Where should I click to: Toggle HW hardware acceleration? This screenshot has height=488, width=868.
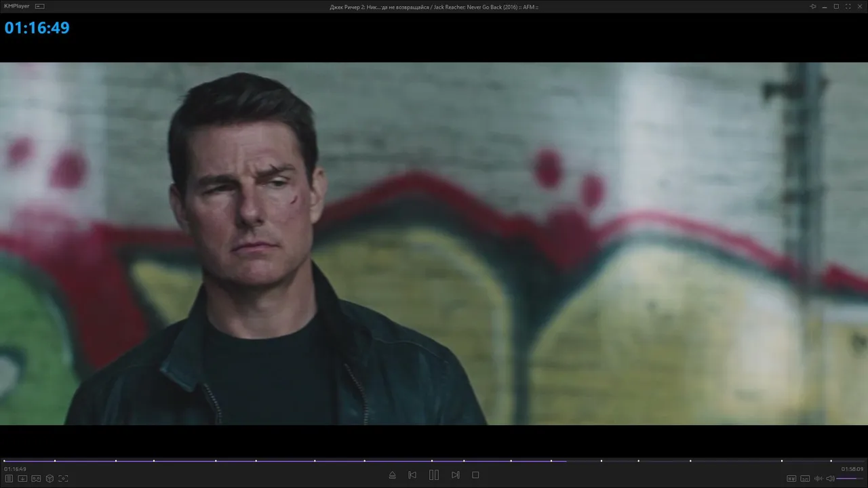click(791, 479)
